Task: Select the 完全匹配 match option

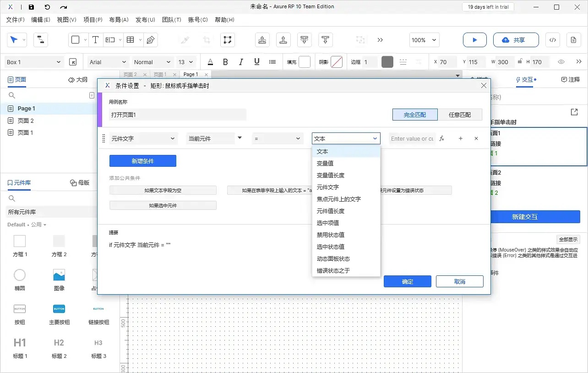Action: pyautogui.click(x=415, y=115)
